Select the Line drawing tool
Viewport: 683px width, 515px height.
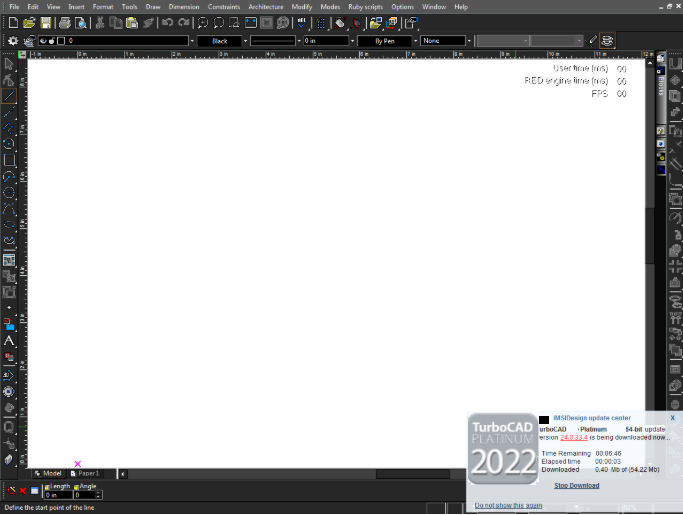pos(9,96)
